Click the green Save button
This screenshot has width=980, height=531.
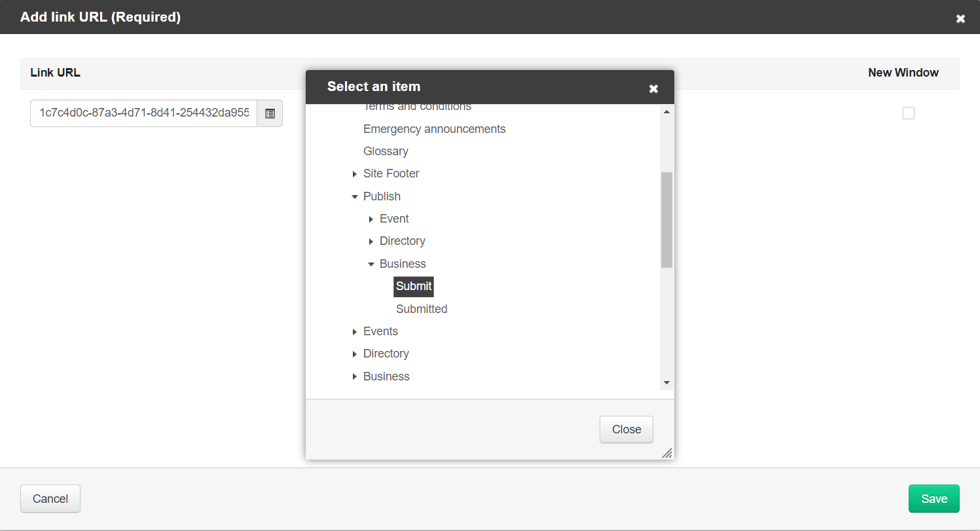[x=934, y=498]
